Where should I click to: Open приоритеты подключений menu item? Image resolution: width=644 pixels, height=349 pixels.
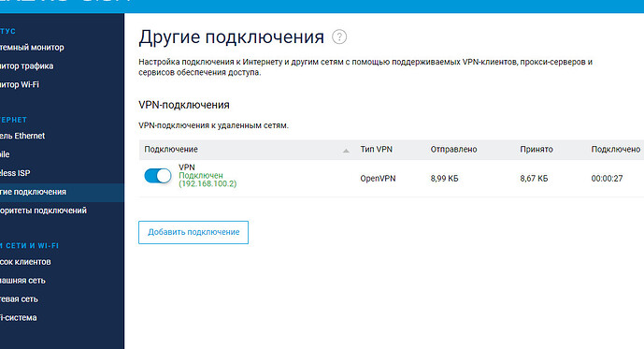click(44, 211)
